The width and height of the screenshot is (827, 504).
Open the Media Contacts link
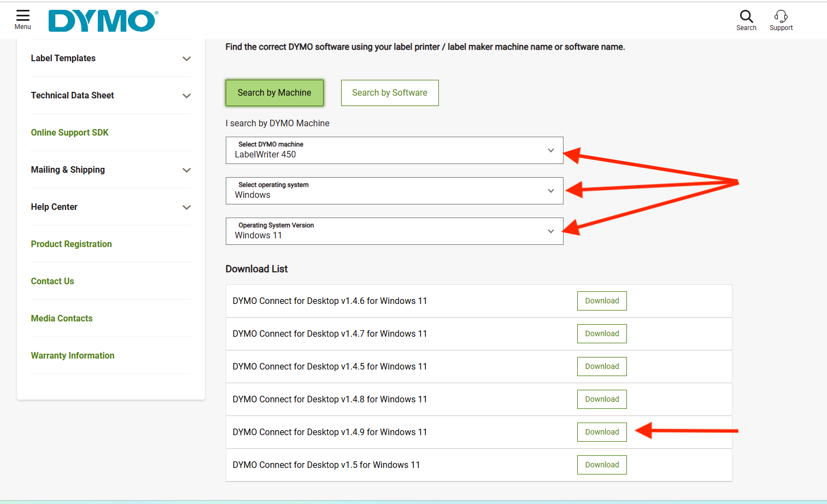click(x=62, y=318)
